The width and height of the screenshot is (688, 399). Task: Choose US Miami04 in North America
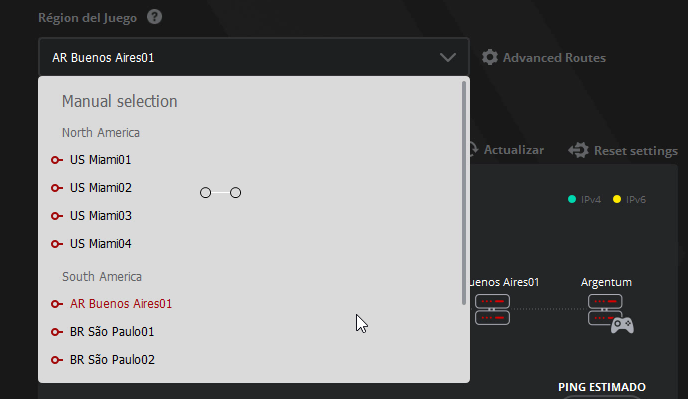(x=100, y=244)
